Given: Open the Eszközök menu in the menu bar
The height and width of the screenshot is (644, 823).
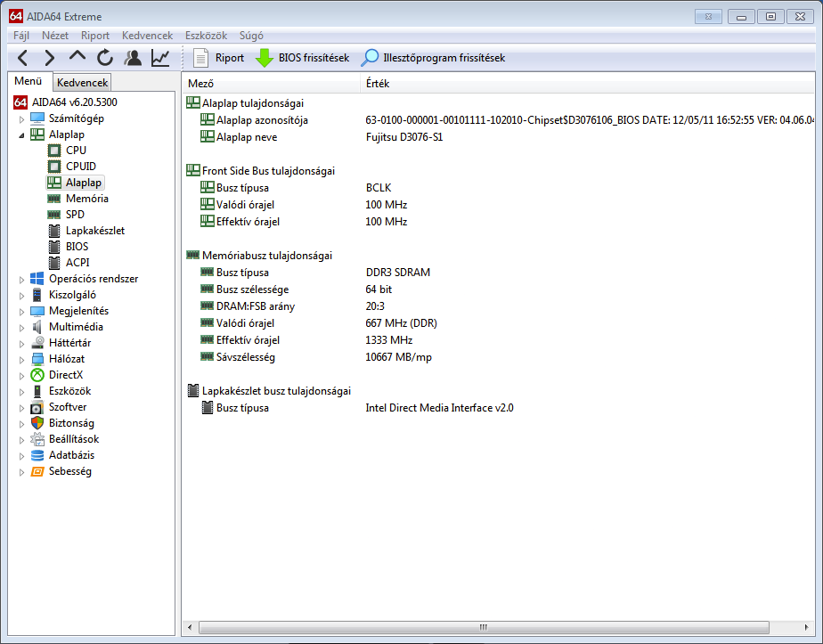Looking at the screenshot, I should click(x=207, y=35).
